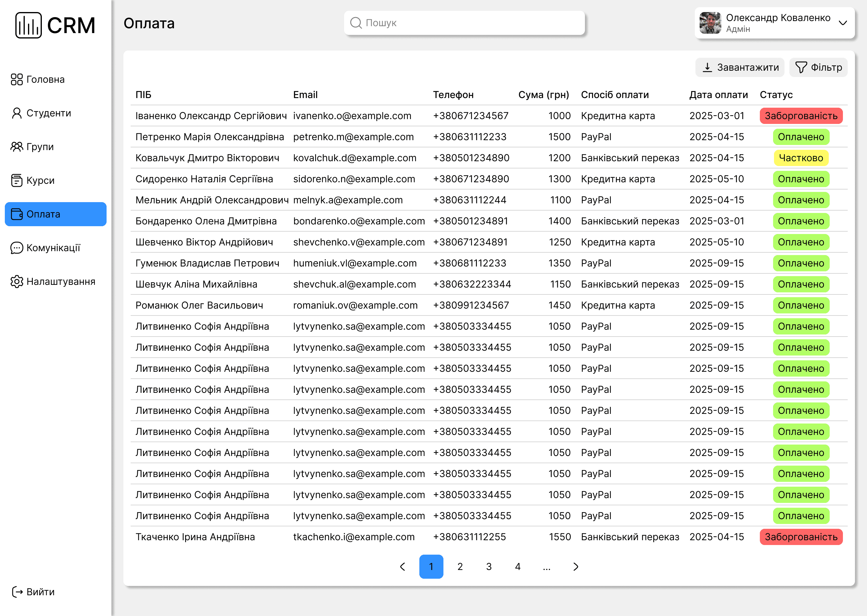Focus the Пошук search field

click(x=464, y=23)
